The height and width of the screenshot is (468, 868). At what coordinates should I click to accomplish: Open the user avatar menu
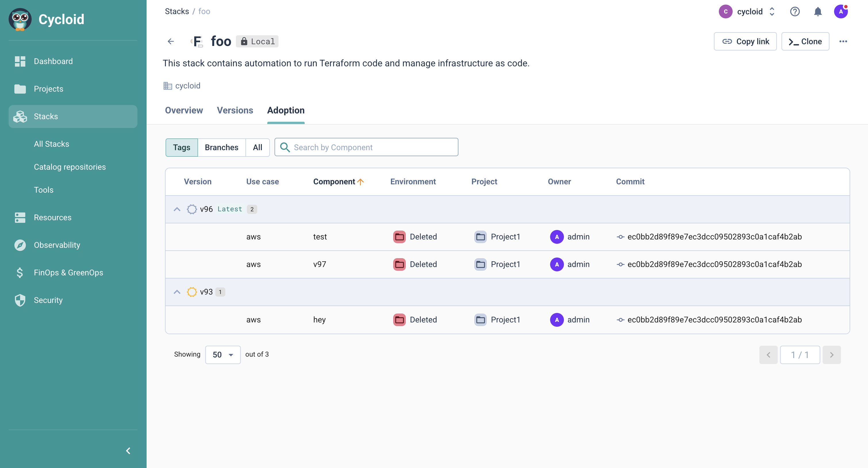[841, 11]
